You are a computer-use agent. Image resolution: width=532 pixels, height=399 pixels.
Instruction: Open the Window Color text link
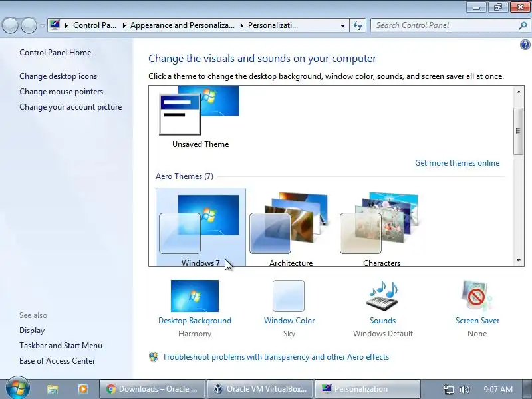(x=289, y=321)
